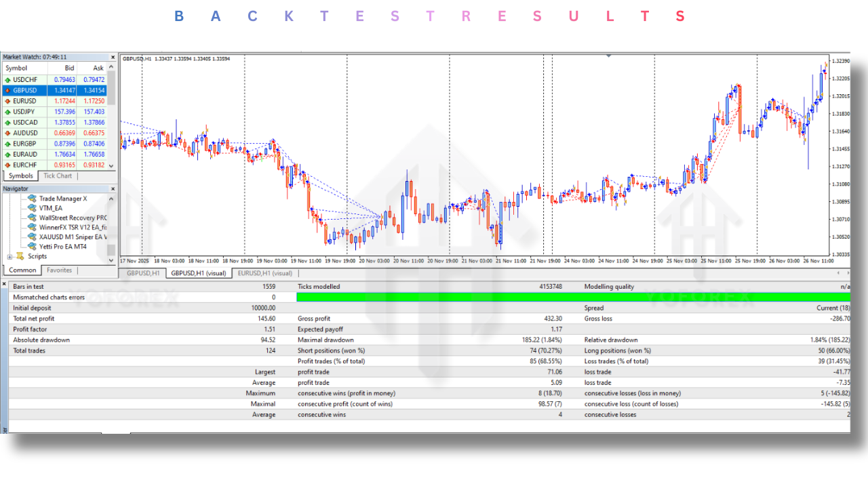Viewport: 868px width, 488px height.
Task: Choose the XAUUSD M1 Sniper EA icon
Action: pos(32,237)
